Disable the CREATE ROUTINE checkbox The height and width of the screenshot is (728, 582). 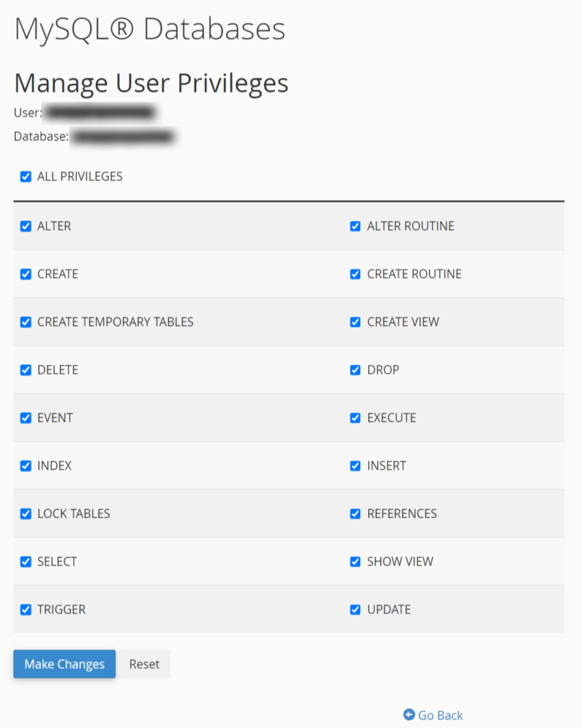click(x=355, y=274)
